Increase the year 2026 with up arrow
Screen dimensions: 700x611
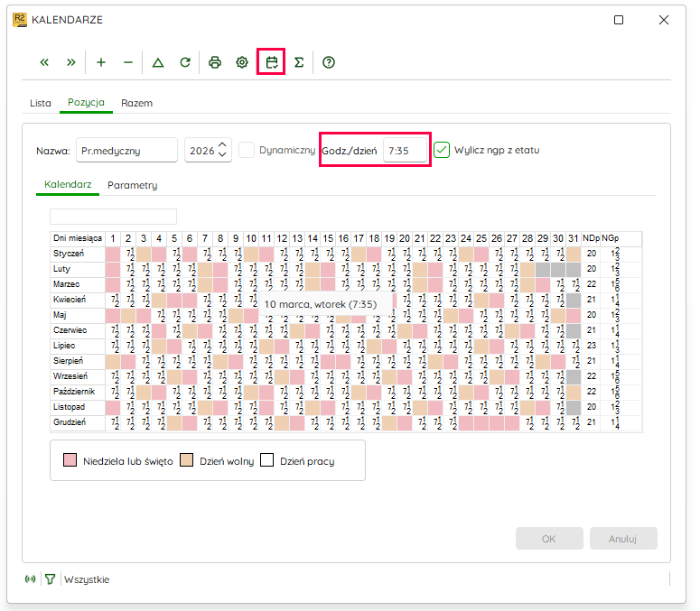pyautogui.click(x=222, y=145)
